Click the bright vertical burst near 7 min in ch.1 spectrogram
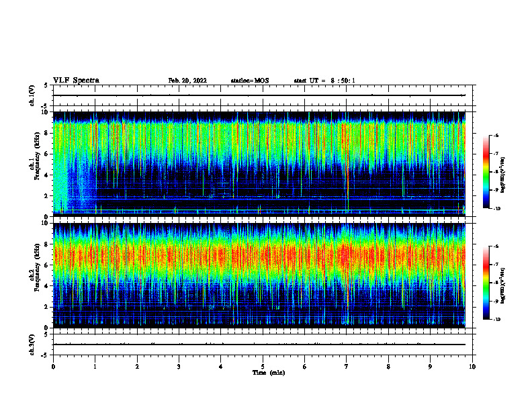 point(348,169)
